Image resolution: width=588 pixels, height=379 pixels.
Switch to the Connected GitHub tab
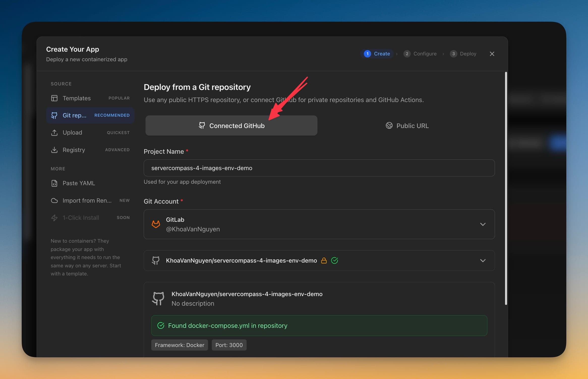[231, 125]
